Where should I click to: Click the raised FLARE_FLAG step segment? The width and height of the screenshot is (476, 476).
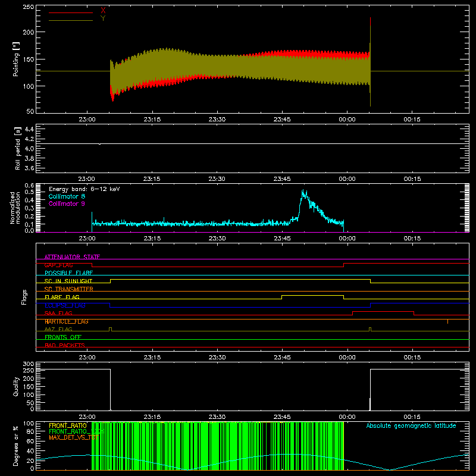click(313, 295)
